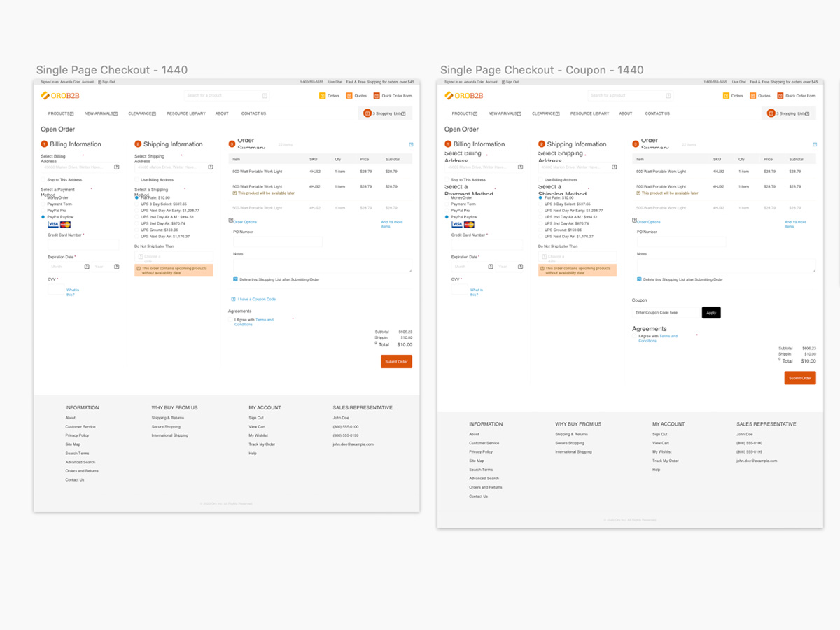Open Quick Order Form icon in left mockup
Image resolution: width=840 pixels, height=630 pixels.
click(x=376, y=96)
